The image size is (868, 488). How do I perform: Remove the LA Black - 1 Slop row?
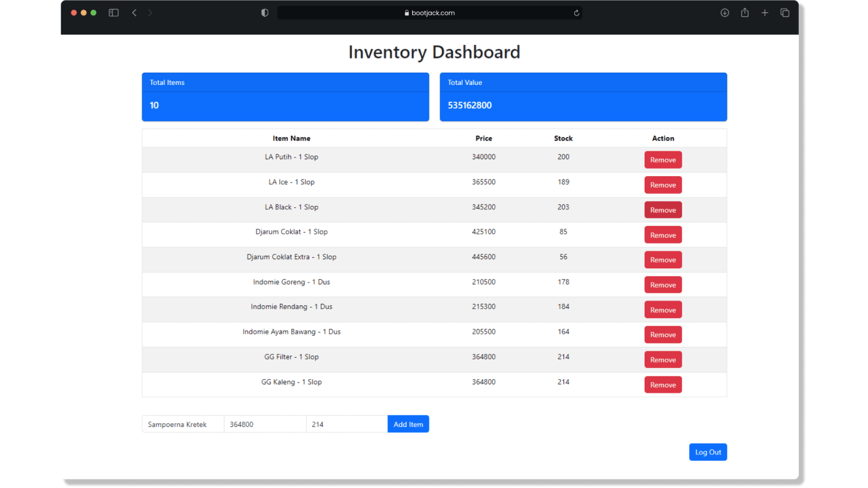pos(663,210)
